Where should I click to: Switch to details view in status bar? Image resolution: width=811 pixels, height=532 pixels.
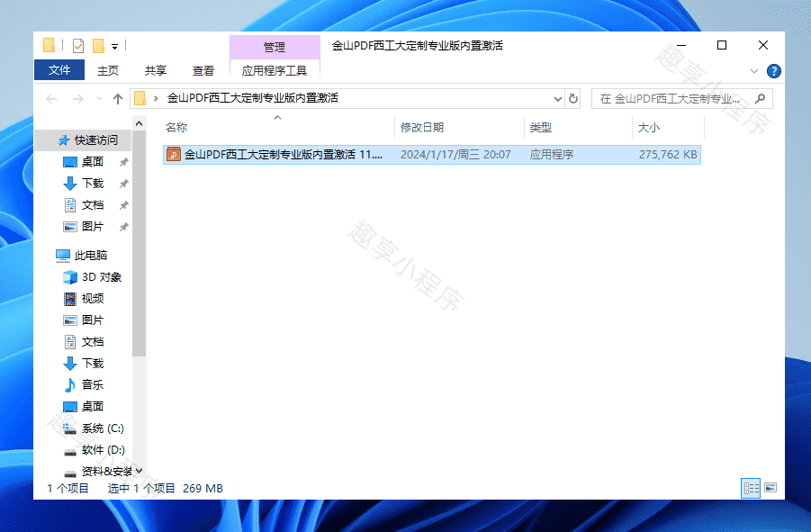click(x=751, y=488)
